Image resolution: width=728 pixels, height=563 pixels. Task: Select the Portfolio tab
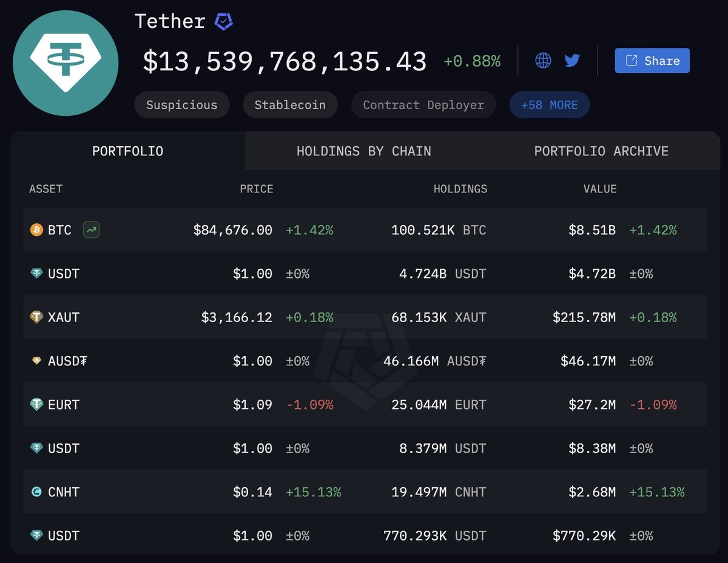tap(127, 151)
